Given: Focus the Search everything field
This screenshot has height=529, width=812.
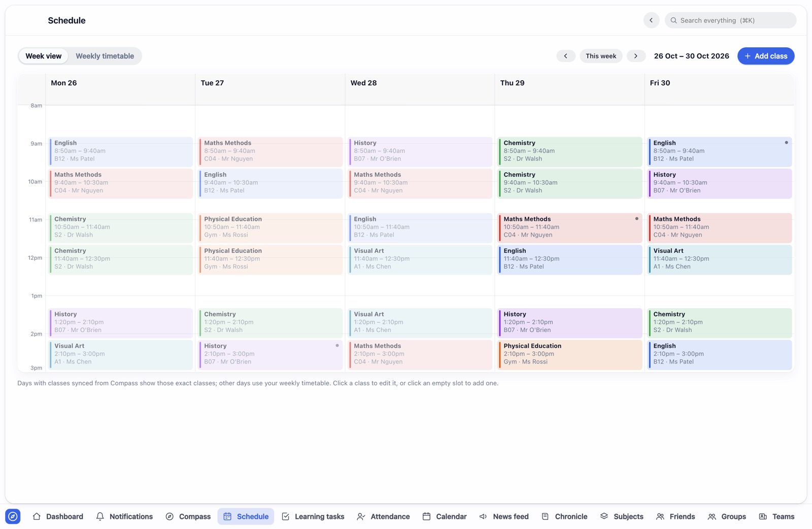Looking at the screenshot, I should click(x=730, y=20).
